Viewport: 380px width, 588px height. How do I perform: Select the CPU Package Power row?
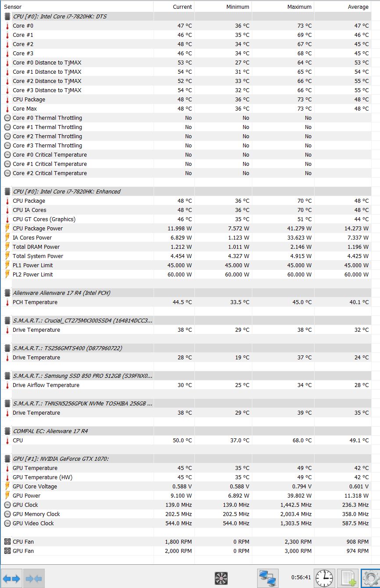click(38, 228)
